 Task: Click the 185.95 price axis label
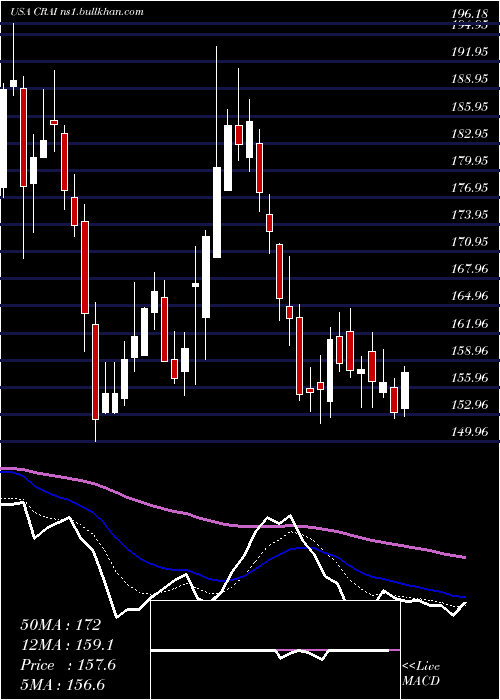[x=469, y=106]
